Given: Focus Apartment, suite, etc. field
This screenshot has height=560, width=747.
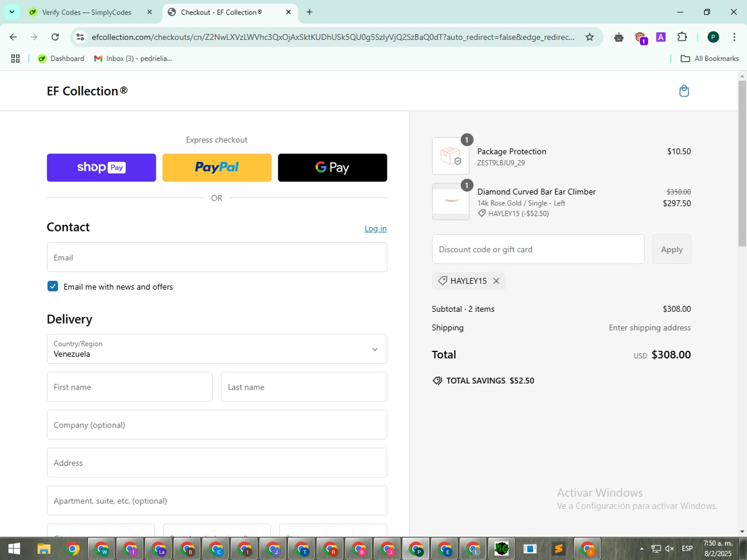Looking at the screenshot, I should point(217,500).
